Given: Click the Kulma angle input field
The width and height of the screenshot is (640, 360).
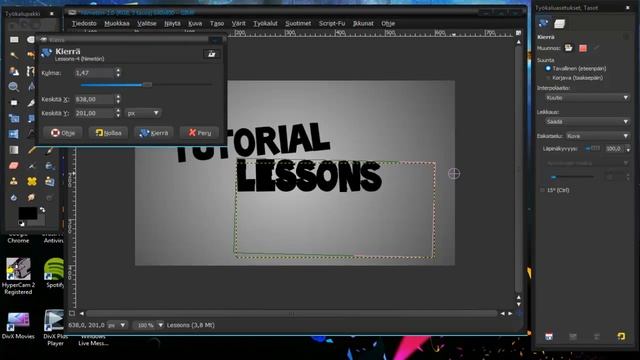Looking at the screenshot, I should click(x=94, y=73).
